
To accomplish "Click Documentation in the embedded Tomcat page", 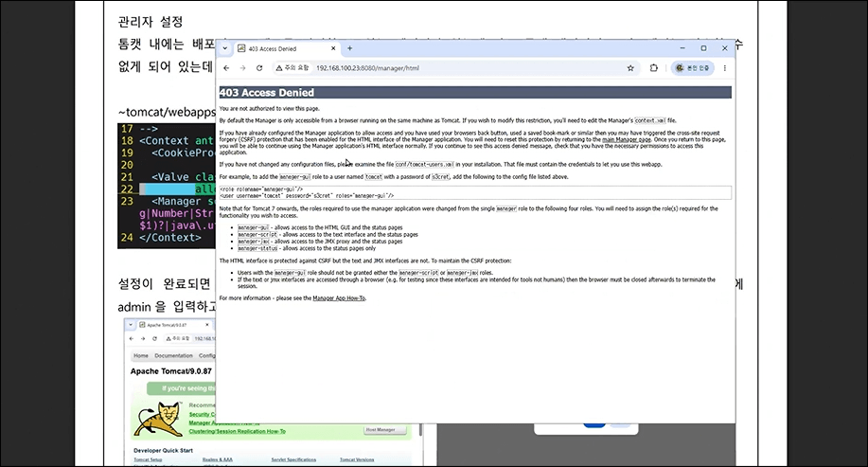I will click(x=173, y=355).
